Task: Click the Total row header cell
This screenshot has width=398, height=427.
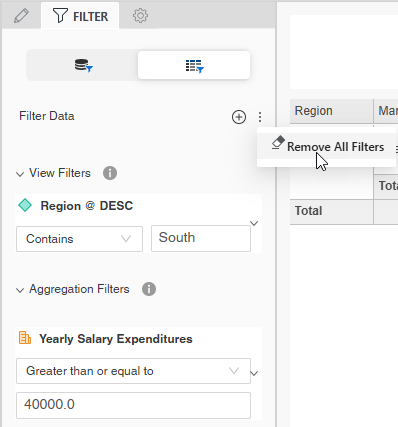Action: (x=332, y=212)
